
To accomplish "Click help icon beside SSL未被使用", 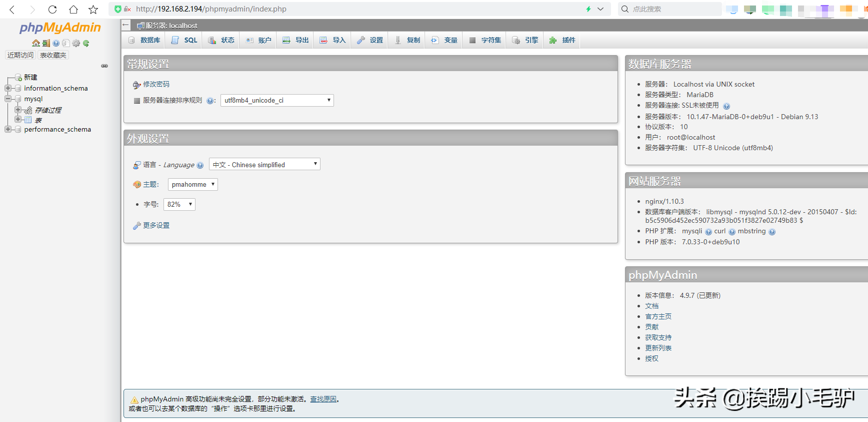I will click(726, 106).
